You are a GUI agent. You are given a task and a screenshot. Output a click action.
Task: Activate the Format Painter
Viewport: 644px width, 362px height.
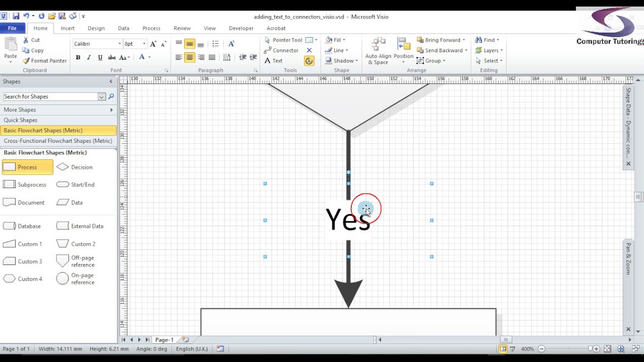[45, 61]
